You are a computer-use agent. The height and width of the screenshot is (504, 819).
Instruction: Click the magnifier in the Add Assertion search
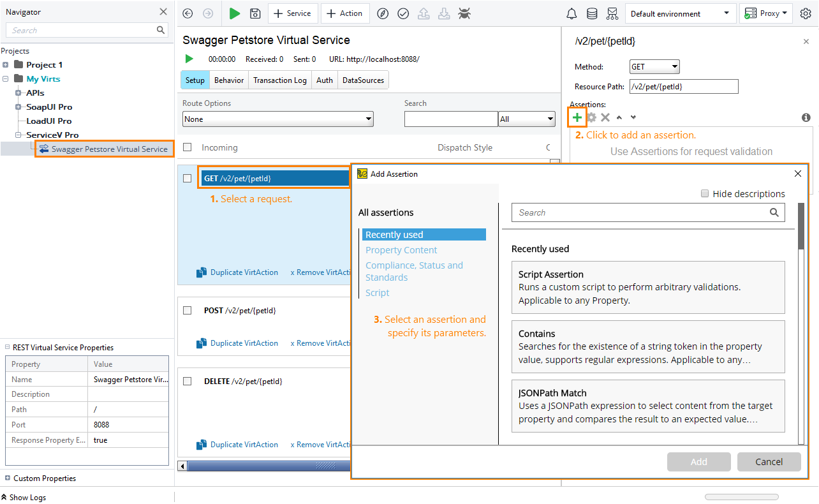point(774,212)
